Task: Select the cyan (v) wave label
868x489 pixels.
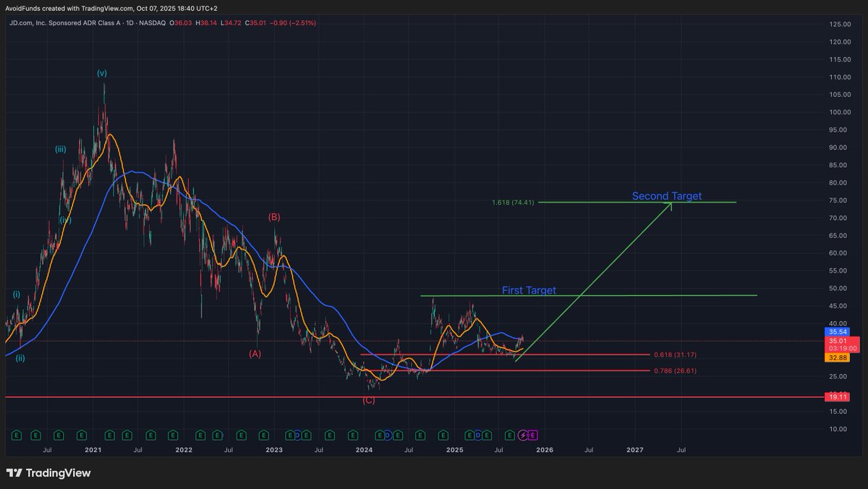Action: [x=102, y=73]
